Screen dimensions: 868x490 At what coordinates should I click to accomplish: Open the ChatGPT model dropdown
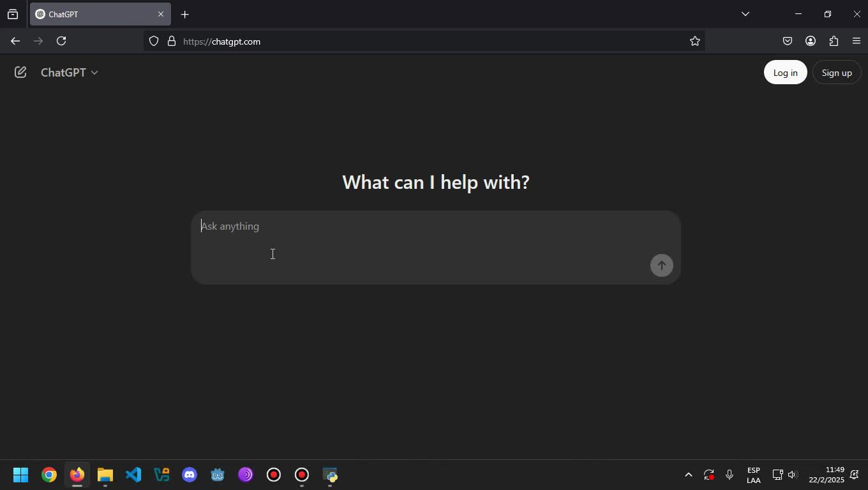[x=69, y=73]
